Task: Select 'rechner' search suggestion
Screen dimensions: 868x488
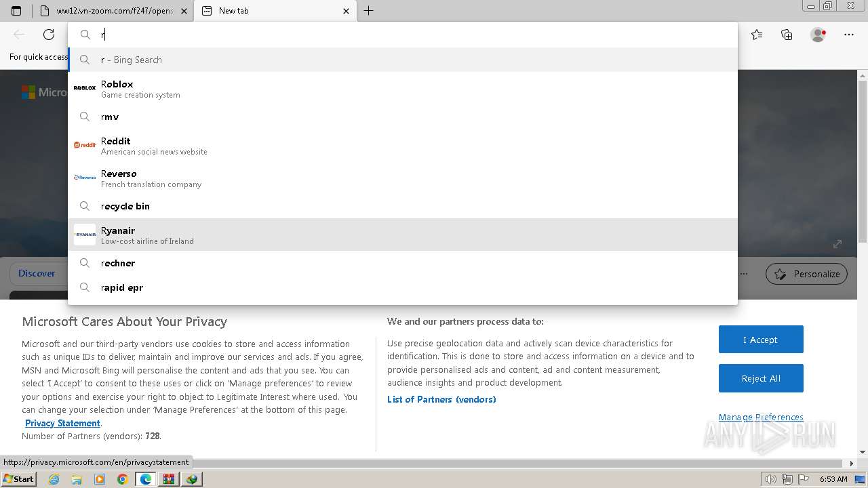Action: 403,263
